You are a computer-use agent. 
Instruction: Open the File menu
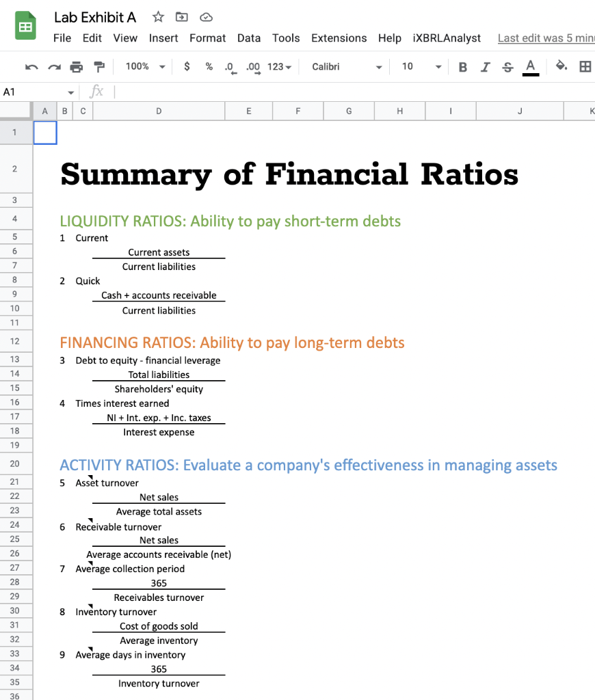[x=62, y=38]
